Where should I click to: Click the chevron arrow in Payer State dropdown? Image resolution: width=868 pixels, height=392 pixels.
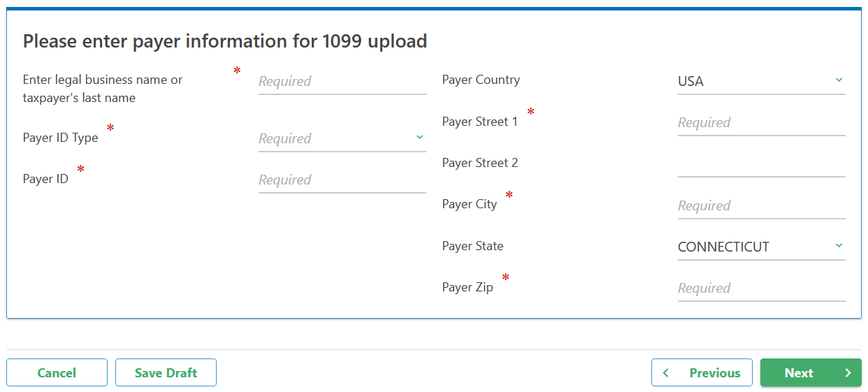click(839, 246)
